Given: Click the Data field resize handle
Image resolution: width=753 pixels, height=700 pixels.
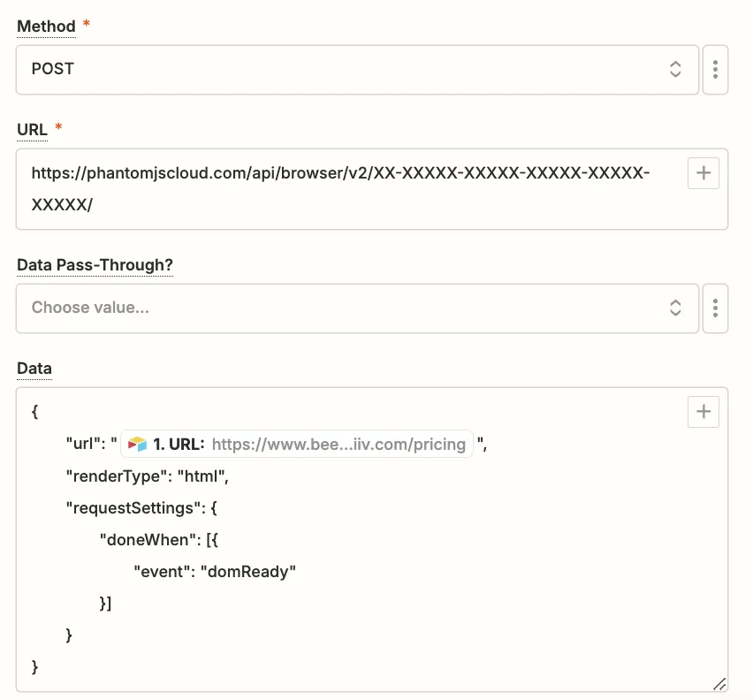Looking at the screenshot, I should click(719, 684).
